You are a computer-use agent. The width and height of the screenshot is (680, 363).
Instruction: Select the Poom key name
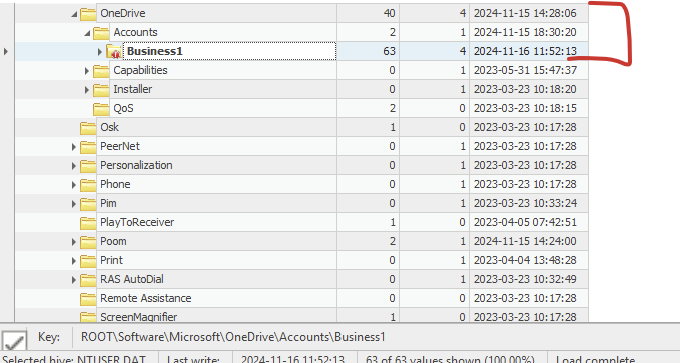coord(113,241)
